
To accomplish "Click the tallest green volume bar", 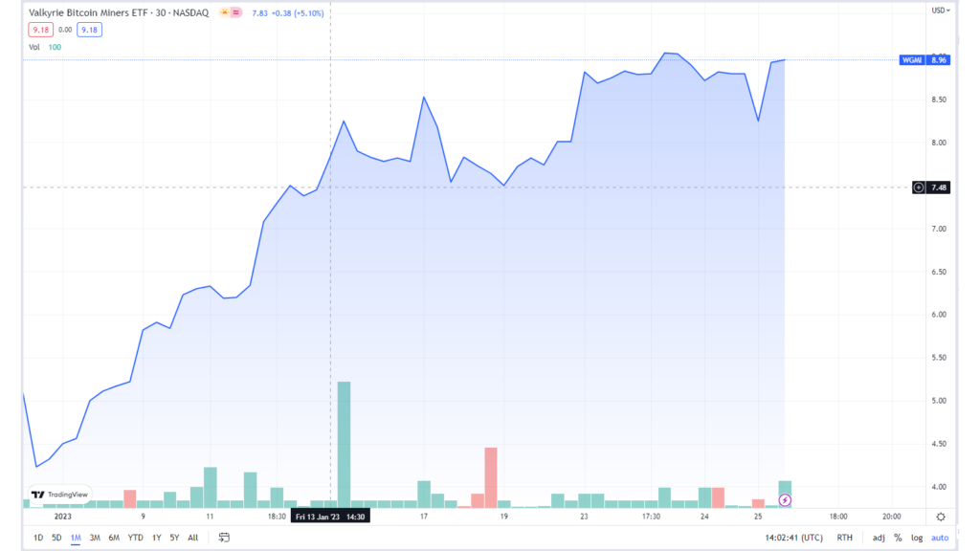I will pos(344,444).
